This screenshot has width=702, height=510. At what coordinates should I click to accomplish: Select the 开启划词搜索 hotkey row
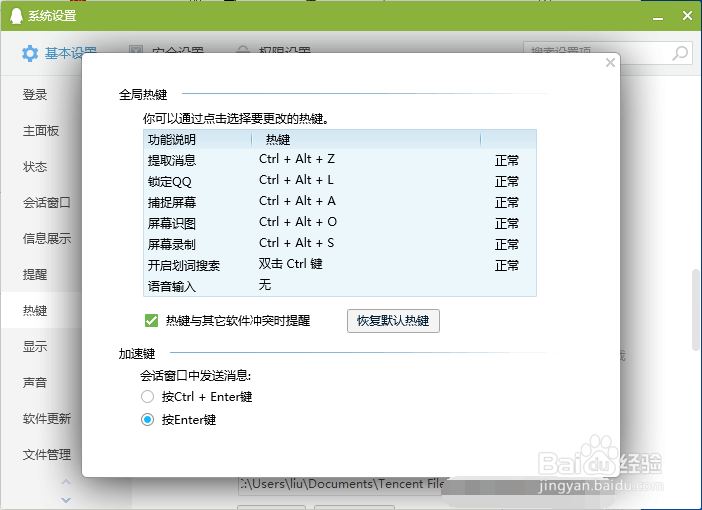[340, 265]
